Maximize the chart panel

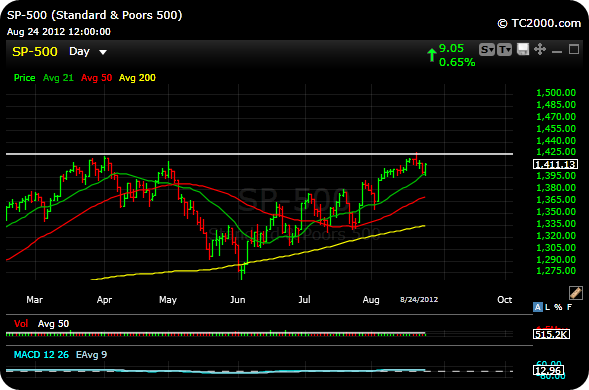coord(574,49)
